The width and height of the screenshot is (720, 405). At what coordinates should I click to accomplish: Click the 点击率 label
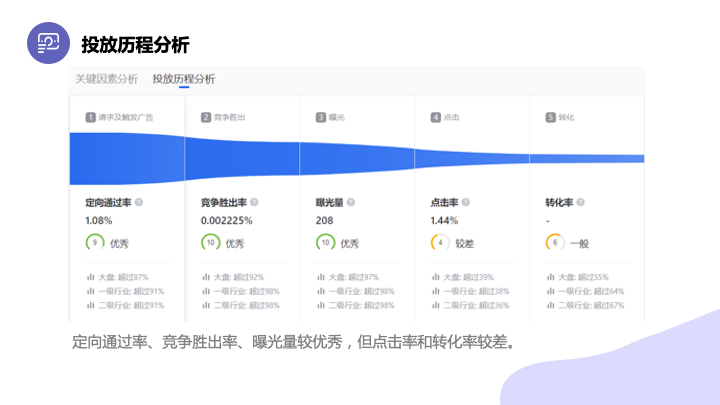pyautogui.click(x=444, y=202)
